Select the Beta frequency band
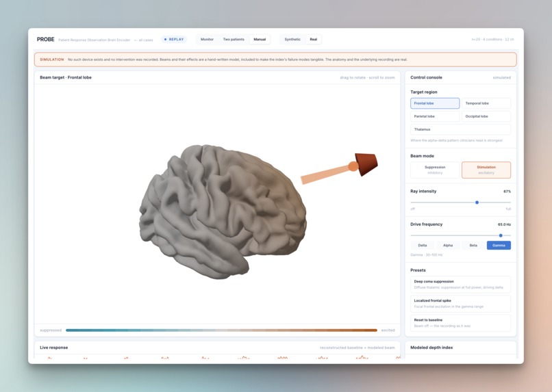 click(x=473, y=246)
